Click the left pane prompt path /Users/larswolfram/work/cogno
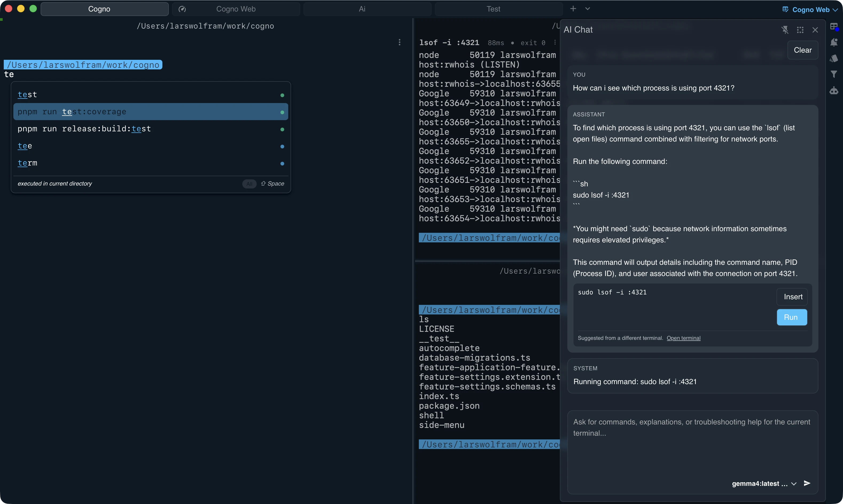The image size is (843, 504). (x=83, y=65)
